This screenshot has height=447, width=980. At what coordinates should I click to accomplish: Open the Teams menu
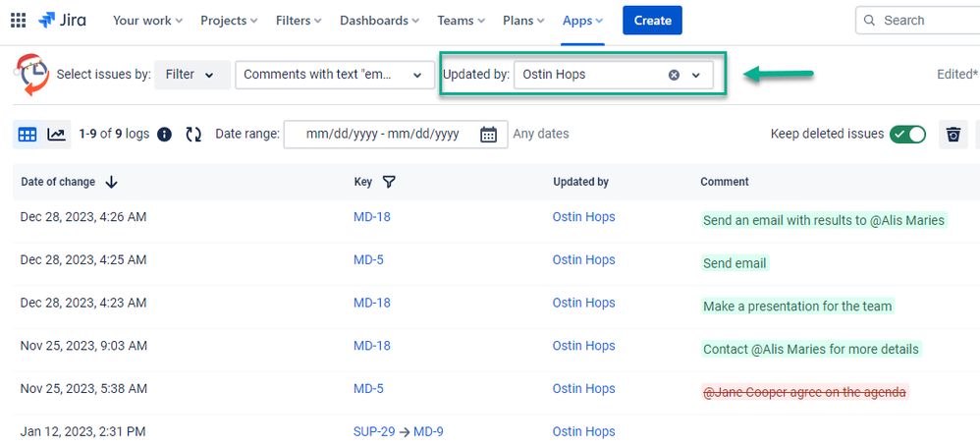pos(462,21)
